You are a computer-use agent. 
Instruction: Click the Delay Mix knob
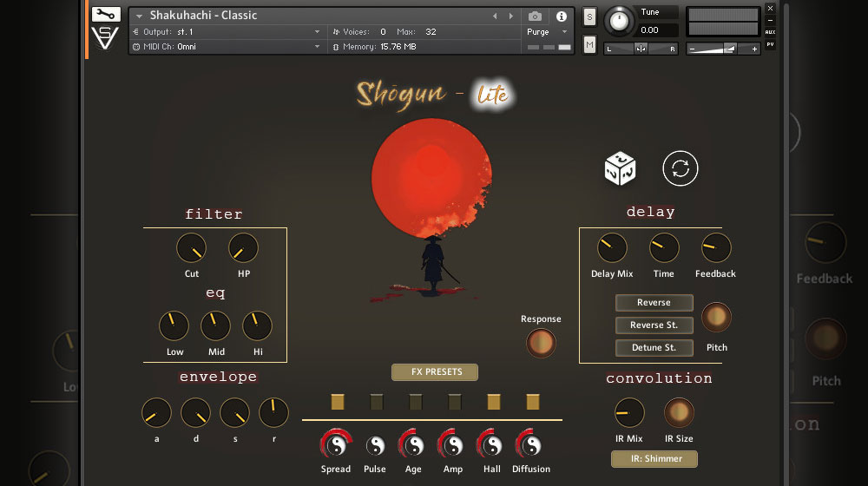coord(612,247)
